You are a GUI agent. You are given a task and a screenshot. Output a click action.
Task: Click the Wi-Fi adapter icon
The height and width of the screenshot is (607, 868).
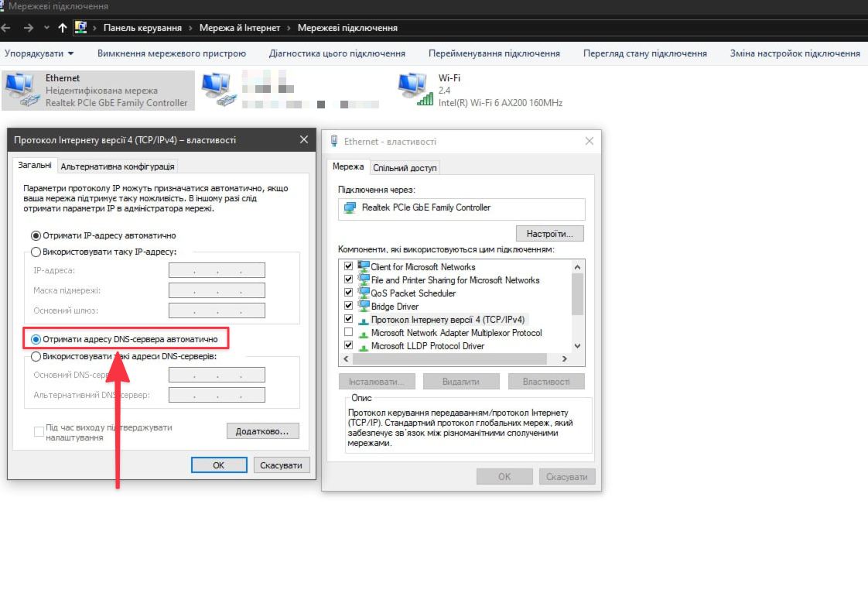point(415,90)
